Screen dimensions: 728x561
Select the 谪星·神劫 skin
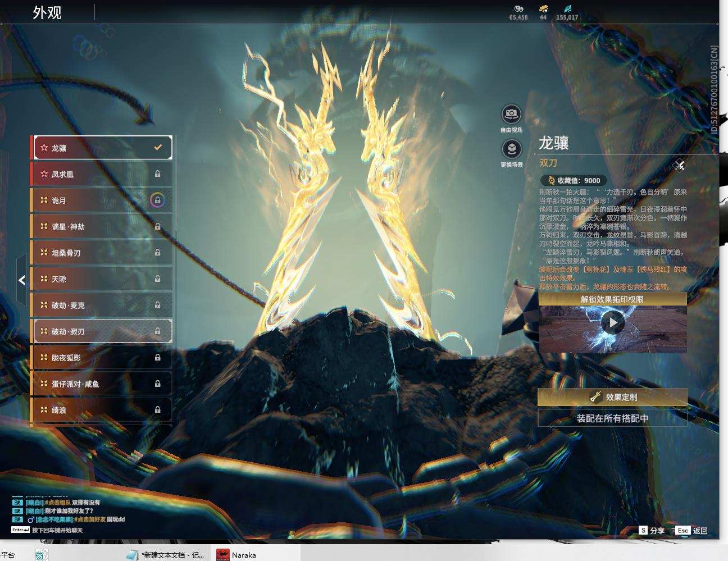101,226
